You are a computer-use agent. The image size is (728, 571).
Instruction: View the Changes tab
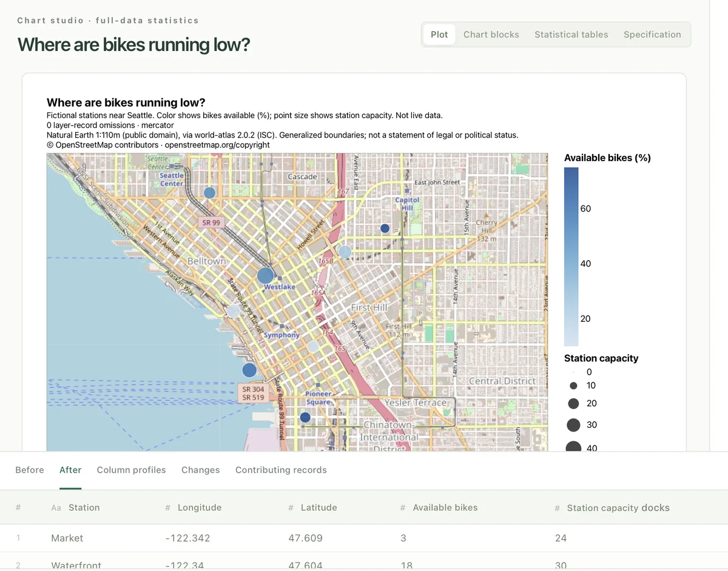tap(200, 470)
